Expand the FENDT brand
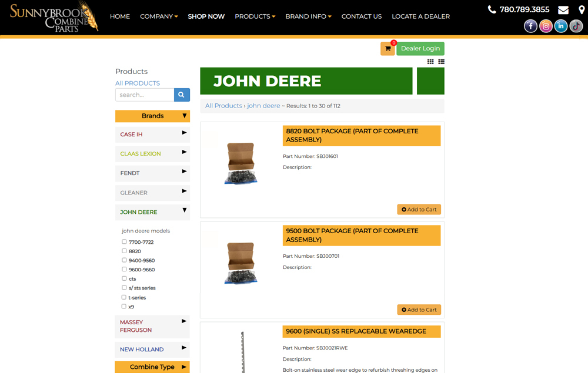 153,173
